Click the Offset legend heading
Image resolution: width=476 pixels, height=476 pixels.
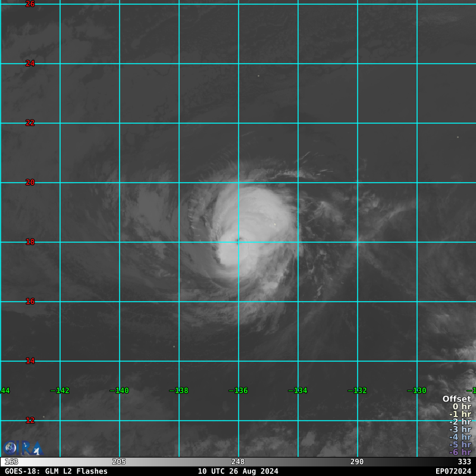click(456, 399)
